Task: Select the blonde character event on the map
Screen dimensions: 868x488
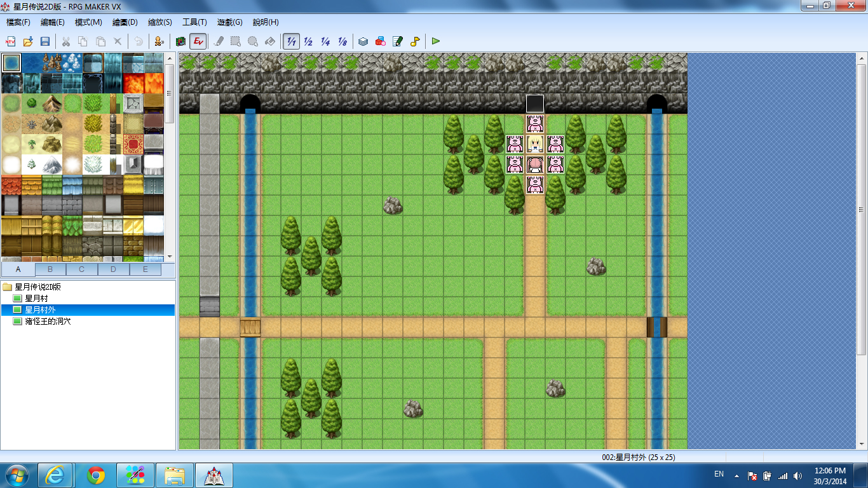Action: tap(535, 144)
